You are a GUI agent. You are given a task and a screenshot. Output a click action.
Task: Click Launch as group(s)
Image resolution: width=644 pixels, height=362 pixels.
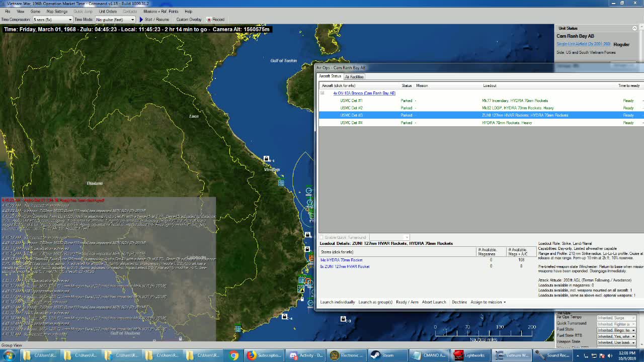[375, 302]
